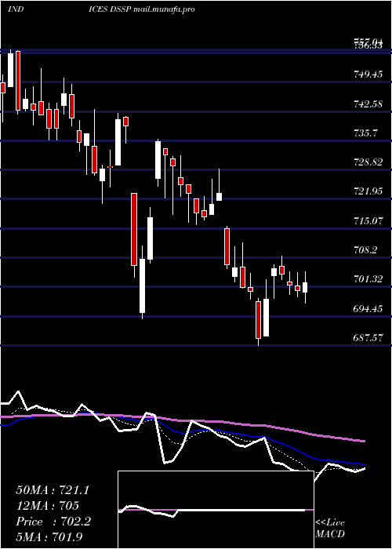Click the IND label at top left
Image resolution: width=392 pixels, height=549 pixels.
pos(16,9)
